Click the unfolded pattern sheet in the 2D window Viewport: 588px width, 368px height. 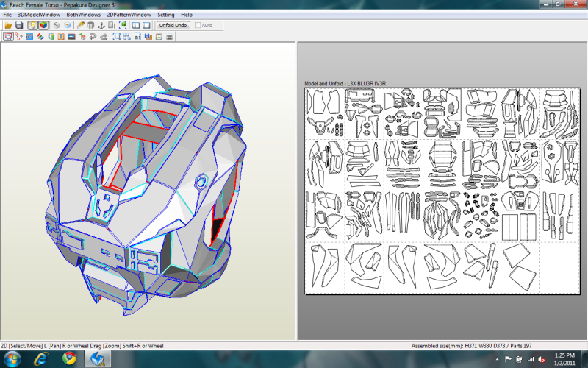[x=442, y=191]
